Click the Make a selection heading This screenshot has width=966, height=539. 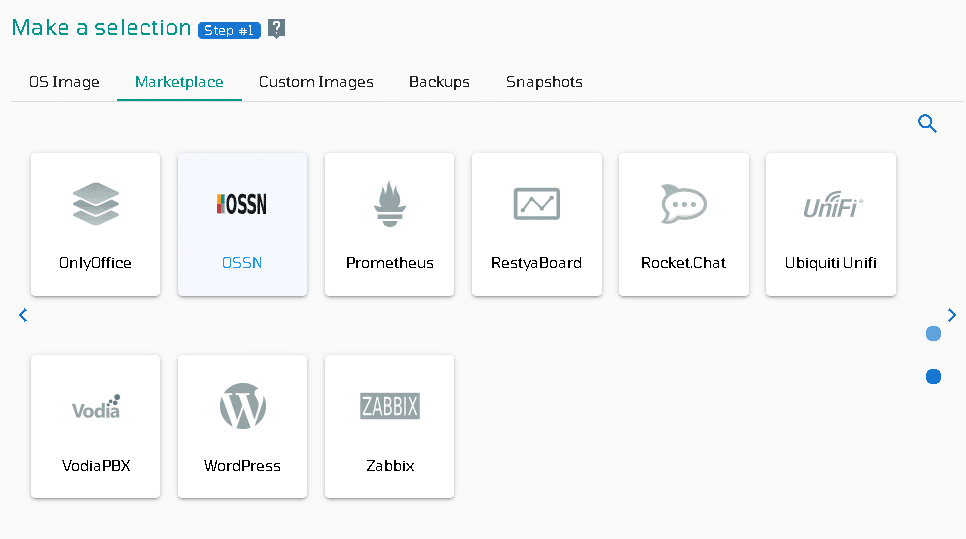(x=102, y=28)
